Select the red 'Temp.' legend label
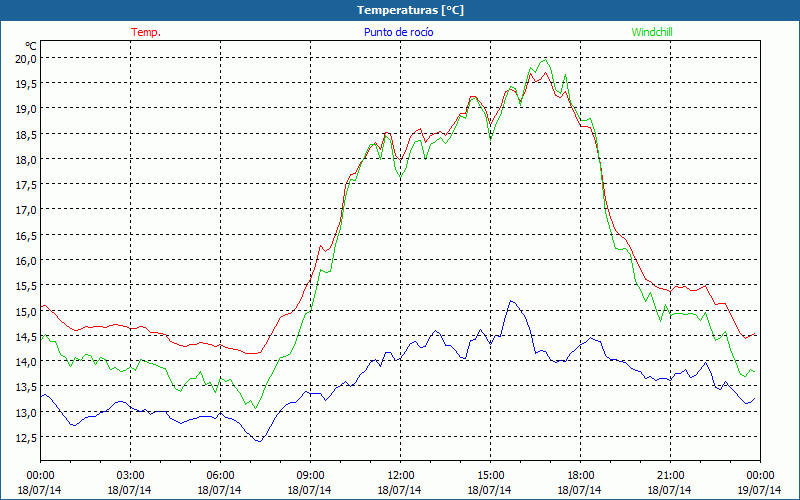This screenshot has height=500, width=800. tap(146, 32)
